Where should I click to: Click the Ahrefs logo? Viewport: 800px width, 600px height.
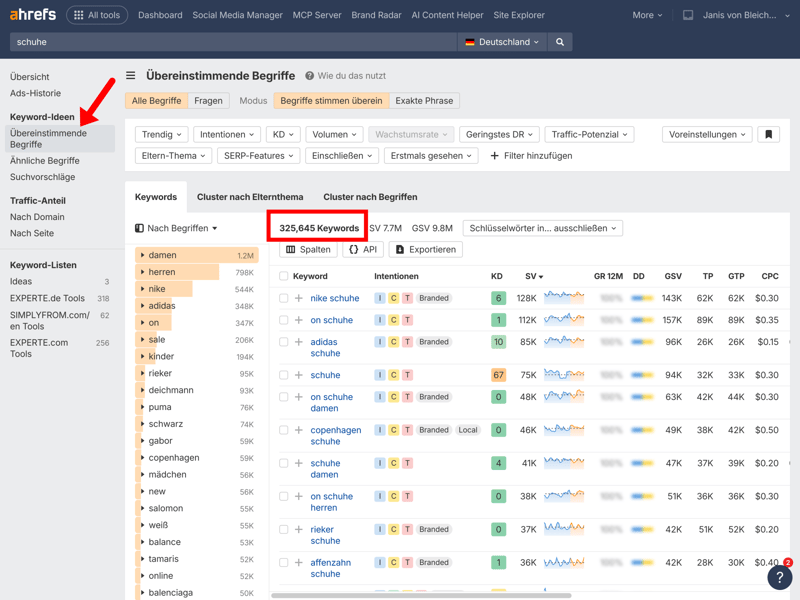[x=32, y=15]
